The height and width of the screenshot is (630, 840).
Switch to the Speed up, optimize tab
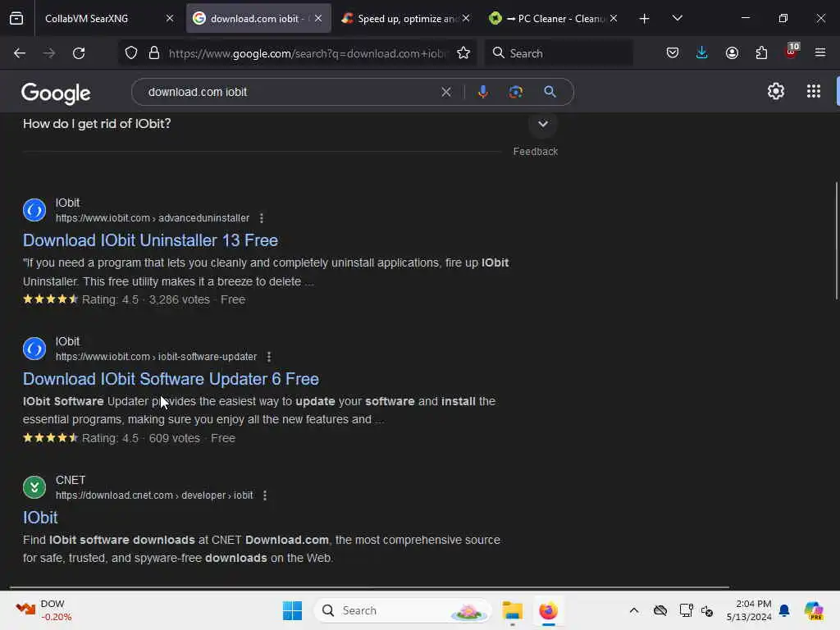tap(405, 18)
